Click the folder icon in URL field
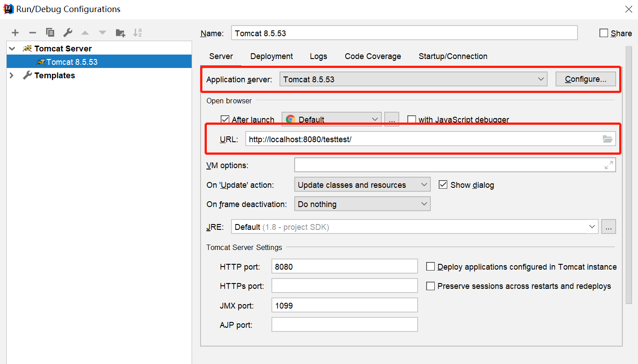The width and height of the screenshot is (638, 364). pyautogui.click(x=608, y=139)
